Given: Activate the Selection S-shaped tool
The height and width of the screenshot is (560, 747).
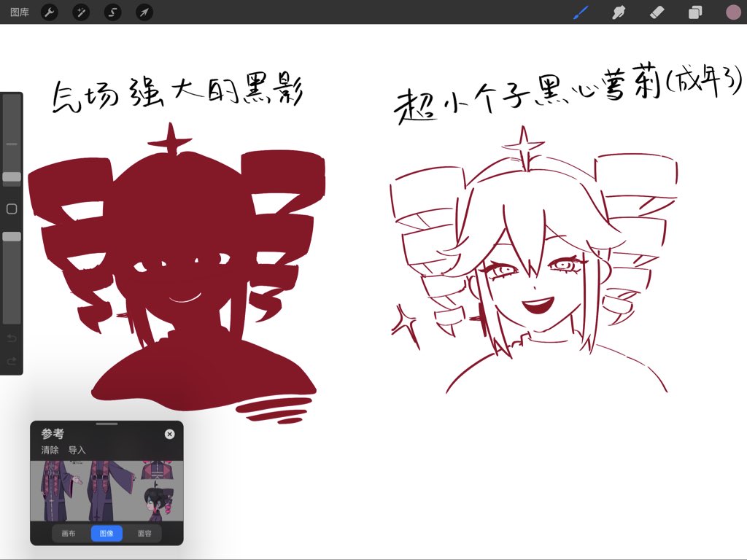Looking at the screenshot, I should 112,12.
